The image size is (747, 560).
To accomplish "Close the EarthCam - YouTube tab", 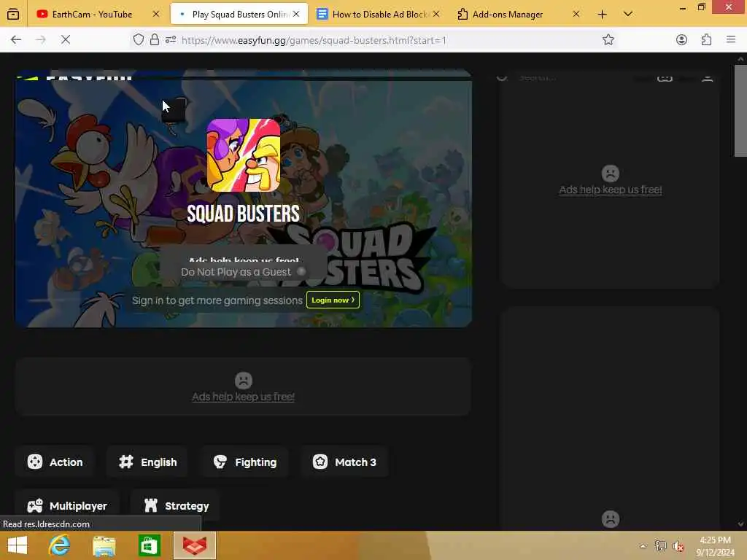I will (x=156, y=15).
